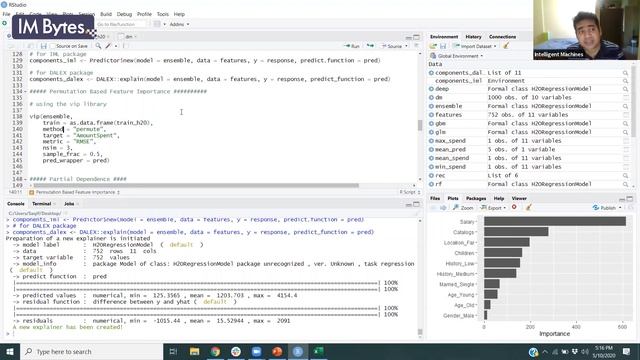Open the Viewer tab
The width and height of the screenshot is (640, 360).
coord(519,198)
